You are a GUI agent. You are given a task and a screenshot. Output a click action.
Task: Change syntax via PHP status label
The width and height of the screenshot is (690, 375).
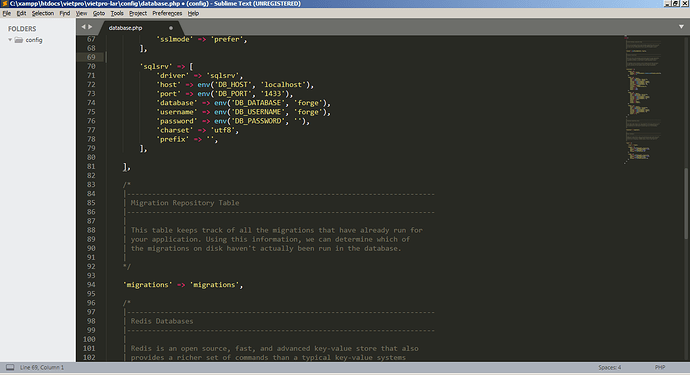(660, 367)
